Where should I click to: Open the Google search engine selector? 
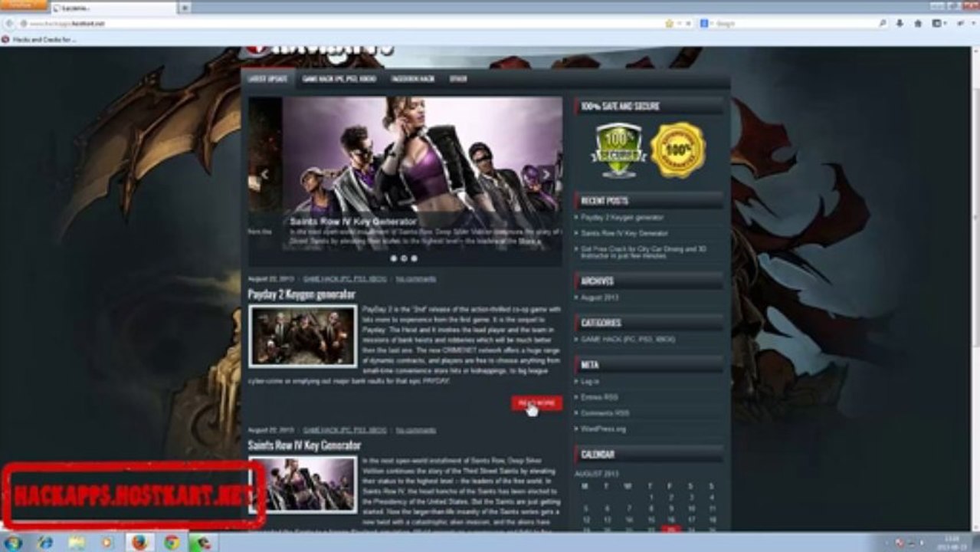[x=706, y=24]
